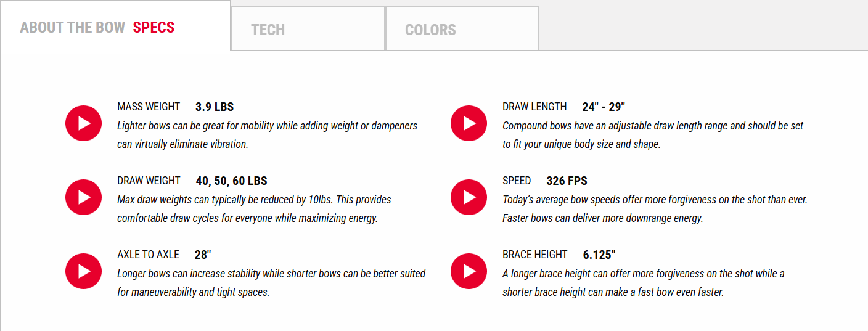Play the Brace Height video

469,271
